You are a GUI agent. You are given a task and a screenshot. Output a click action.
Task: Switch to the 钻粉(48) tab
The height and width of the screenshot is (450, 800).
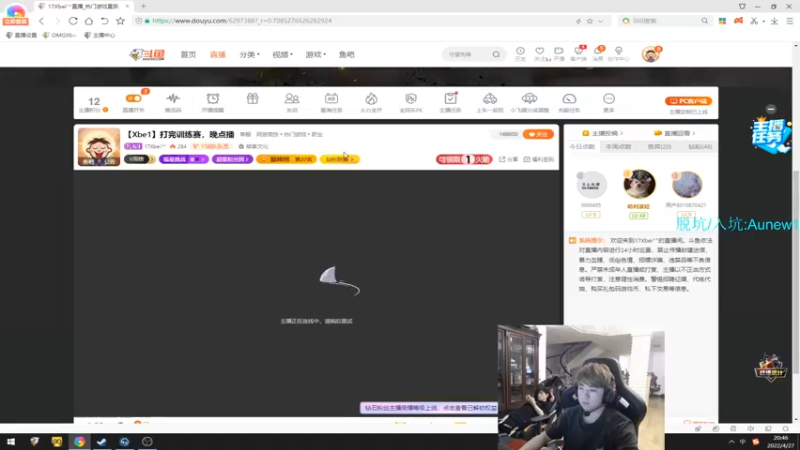[x=700, y=147]
